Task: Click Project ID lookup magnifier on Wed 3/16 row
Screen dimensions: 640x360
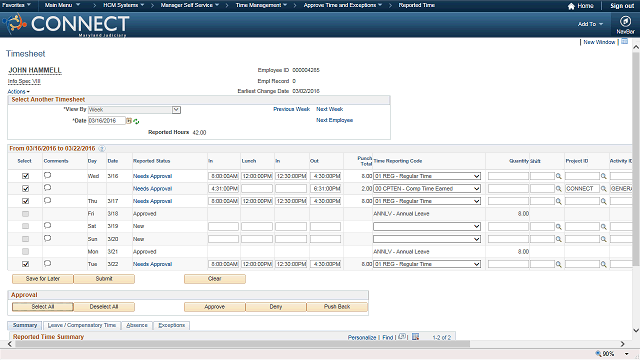Action: (x=603, y=176)
